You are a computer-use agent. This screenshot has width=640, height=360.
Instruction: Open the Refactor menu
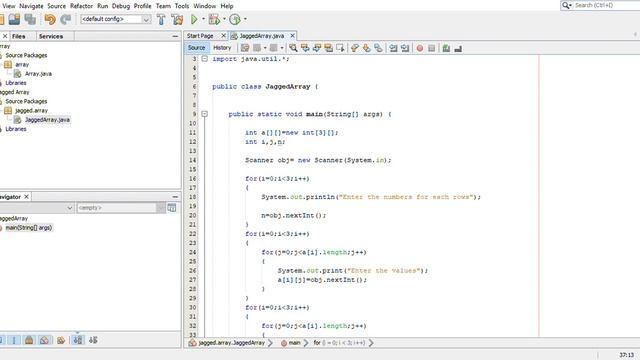click(81, 6)
